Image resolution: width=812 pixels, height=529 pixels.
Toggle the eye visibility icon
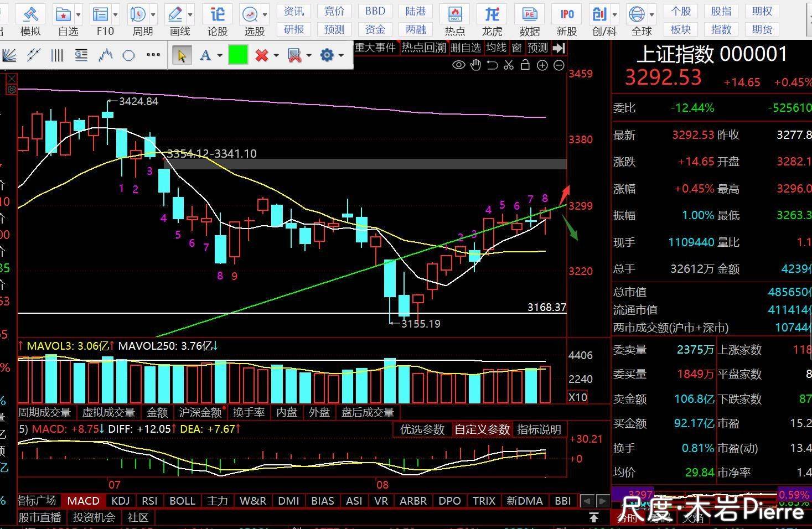point(458,66)
